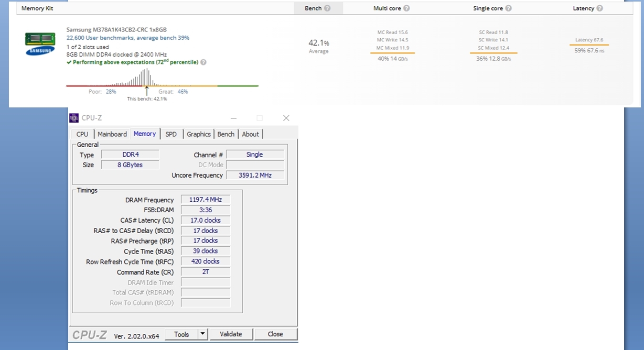Click the Command Rate 2T field
Image resolution: width=644 pixels, height=350 pixels.
tap(206, 272)
